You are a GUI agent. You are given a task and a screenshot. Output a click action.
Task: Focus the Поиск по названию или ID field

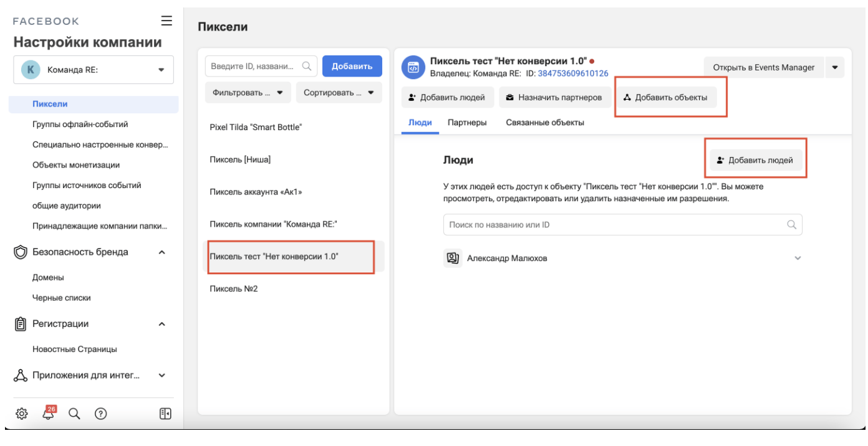[x=623, y=225]
